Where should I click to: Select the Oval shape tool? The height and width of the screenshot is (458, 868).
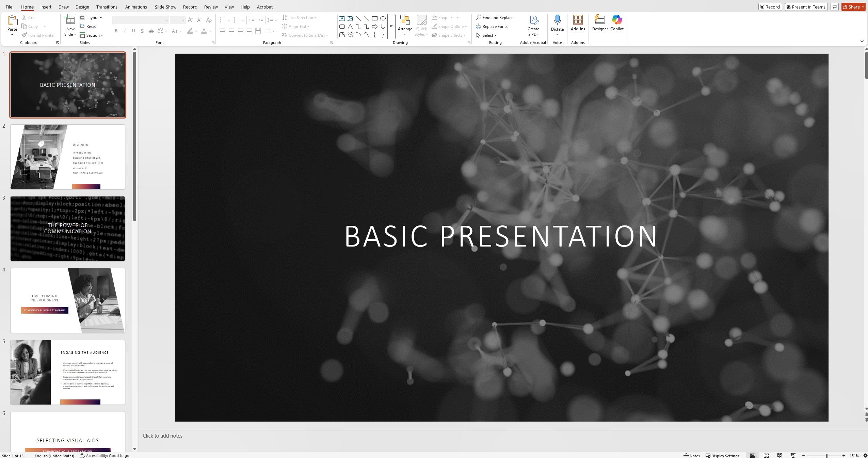click(382, 18)
